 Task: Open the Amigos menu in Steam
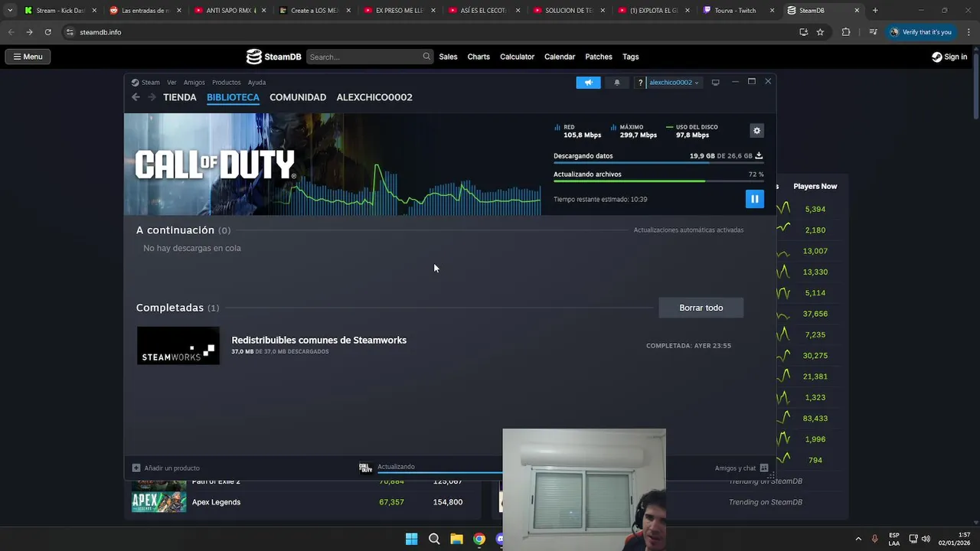pos(194,83)
